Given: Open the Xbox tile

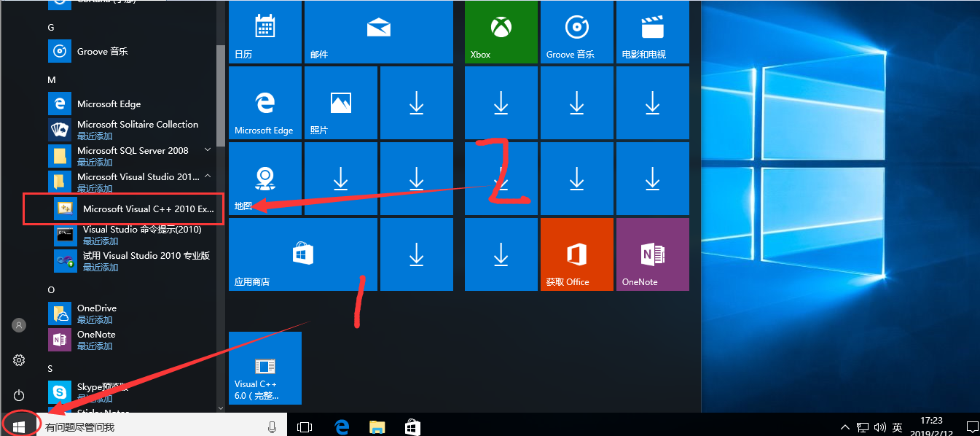Looking at the screenshot, I should click(x=501, y=32).
